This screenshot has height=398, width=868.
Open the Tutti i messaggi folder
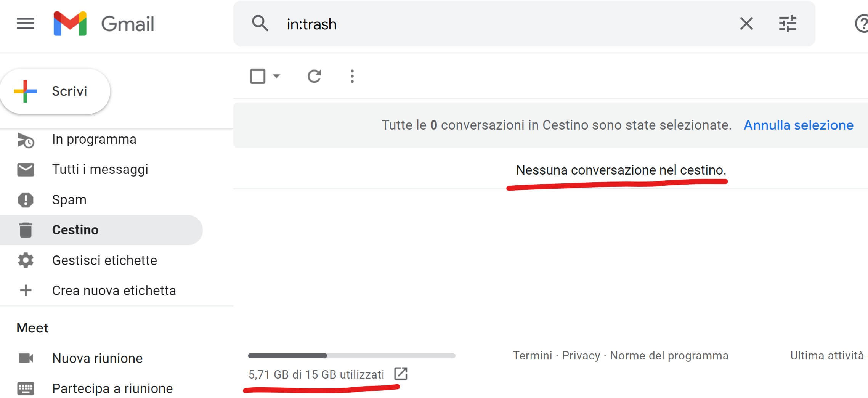click(x=100, y=169)
